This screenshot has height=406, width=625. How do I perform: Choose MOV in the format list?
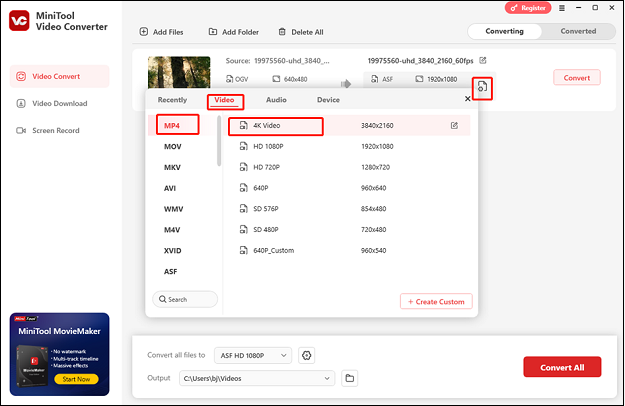coord(173,147)
